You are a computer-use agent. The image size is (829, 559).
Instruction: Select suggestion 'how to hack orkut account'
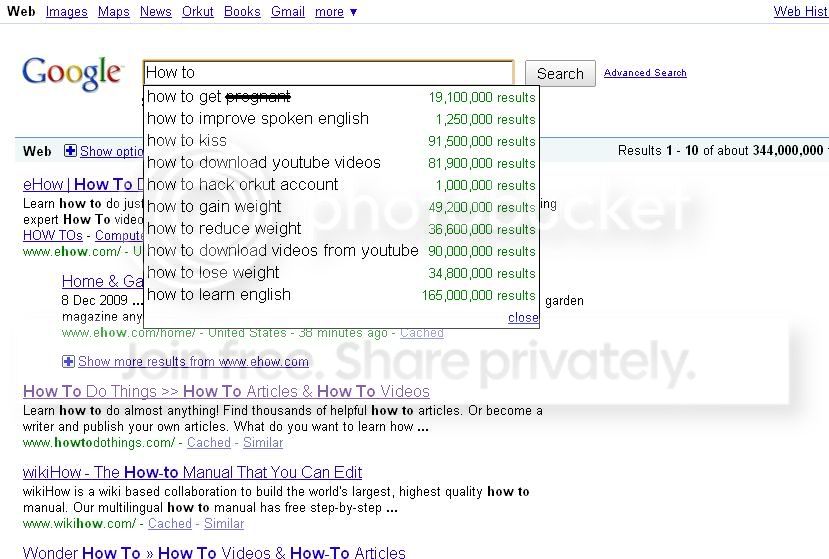tap(342, 185)
